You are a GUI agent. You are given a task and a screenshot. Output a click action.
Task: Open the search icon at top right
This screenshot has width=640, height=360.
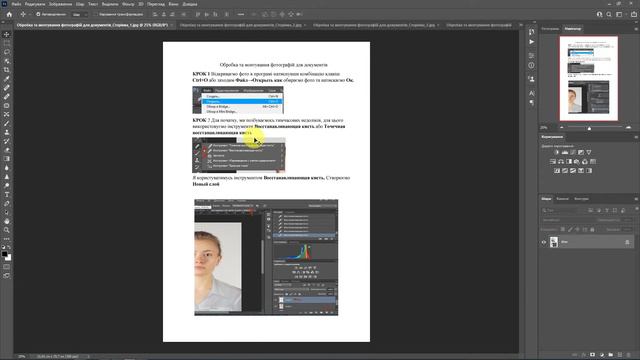(609, 14)
